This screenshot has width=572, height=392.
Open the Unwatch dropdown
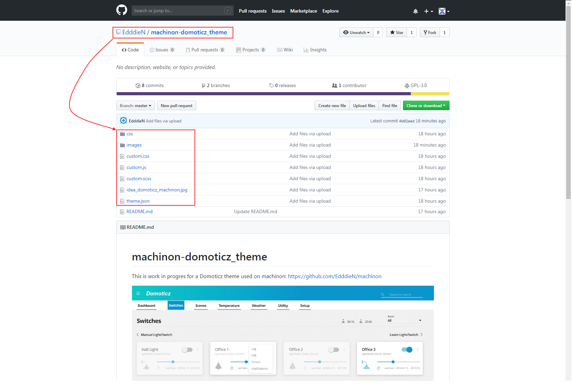pos(356,32)
